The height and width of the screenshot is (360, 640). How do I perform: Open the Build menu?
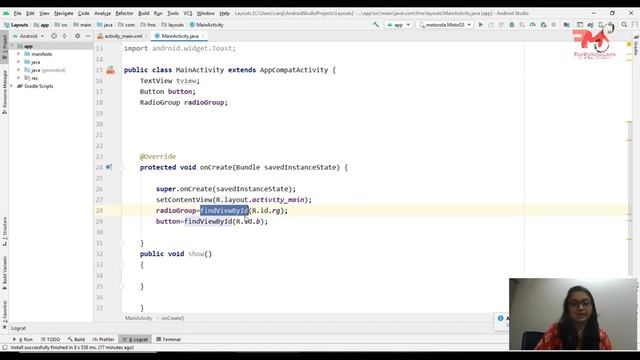(x=144, y=13)
